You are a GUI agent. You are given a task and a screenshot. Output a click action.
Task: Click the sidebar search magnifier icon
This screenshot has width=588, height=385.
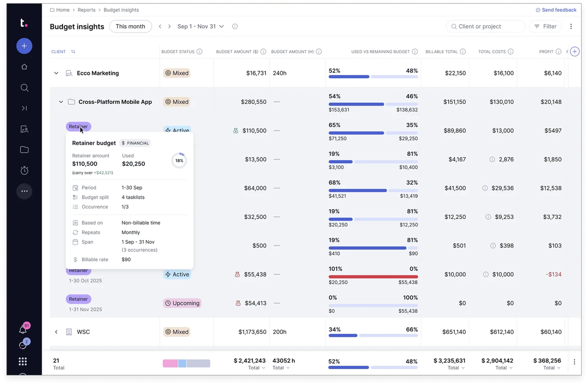(24, 88)
